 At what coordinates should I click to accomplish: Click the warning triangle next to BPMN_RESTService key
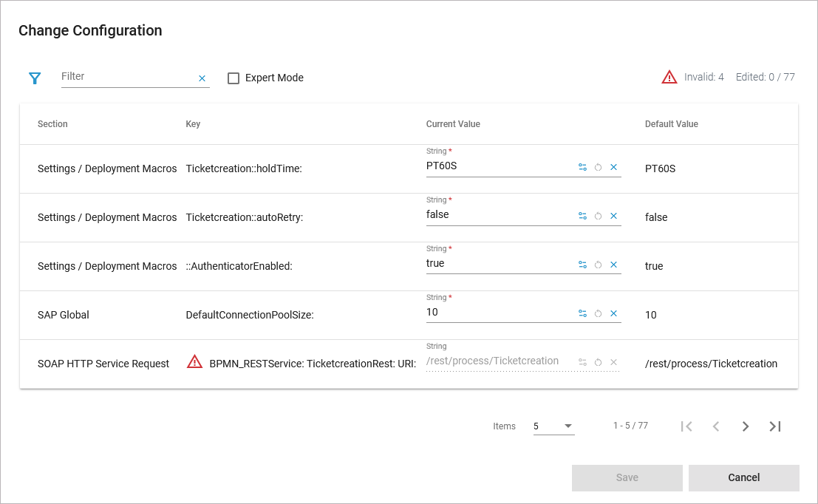[x=194, y=362]
